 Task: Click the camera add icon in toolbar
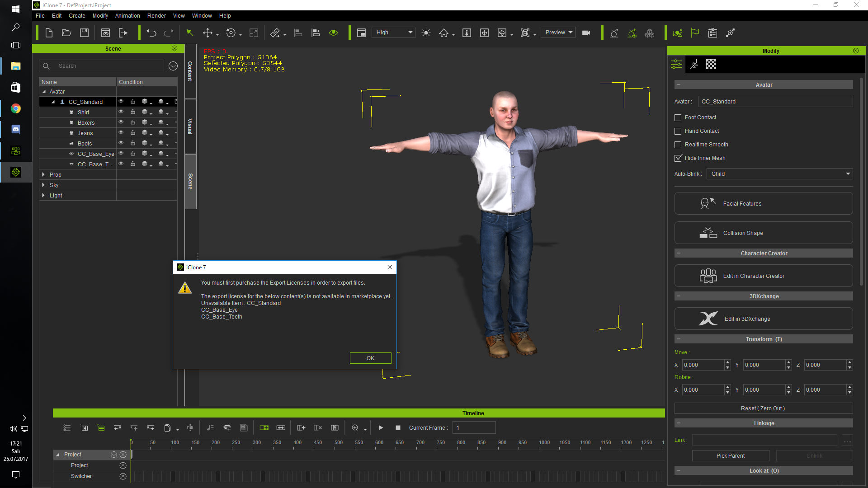click(586, 33)
